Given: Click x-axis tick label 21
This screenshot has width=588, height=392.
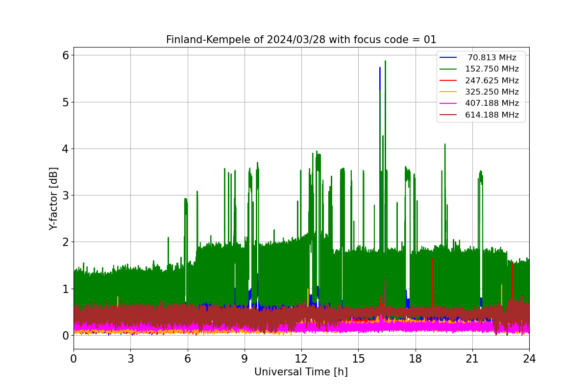Looking at the screenshot, I should 472,359.
